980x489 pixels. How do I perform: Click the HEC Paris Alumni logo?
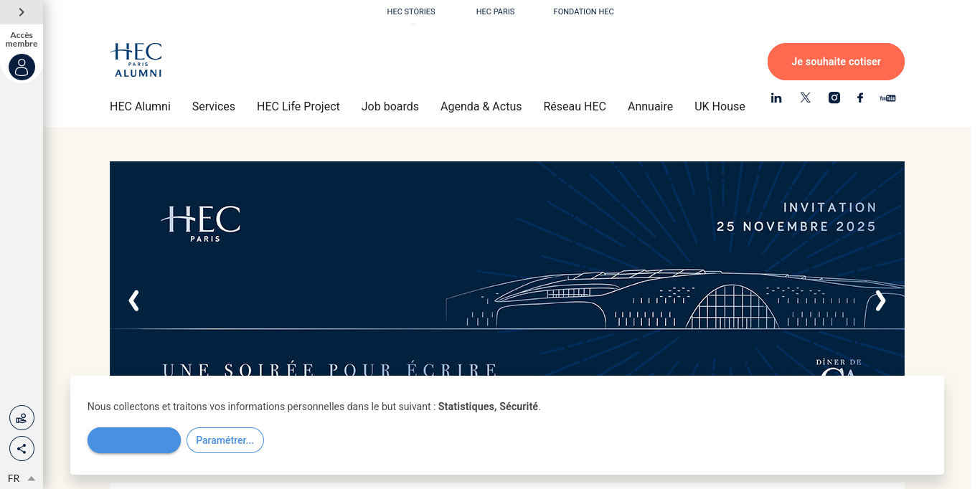pyautogui.click(x=136, y=60)
